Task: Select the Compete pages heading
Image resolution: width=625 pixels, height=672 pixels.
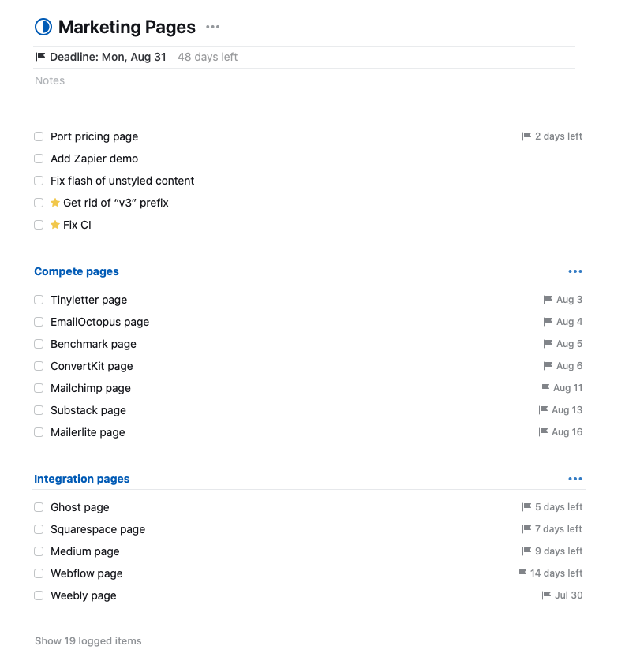Action: tap(77, 271)
